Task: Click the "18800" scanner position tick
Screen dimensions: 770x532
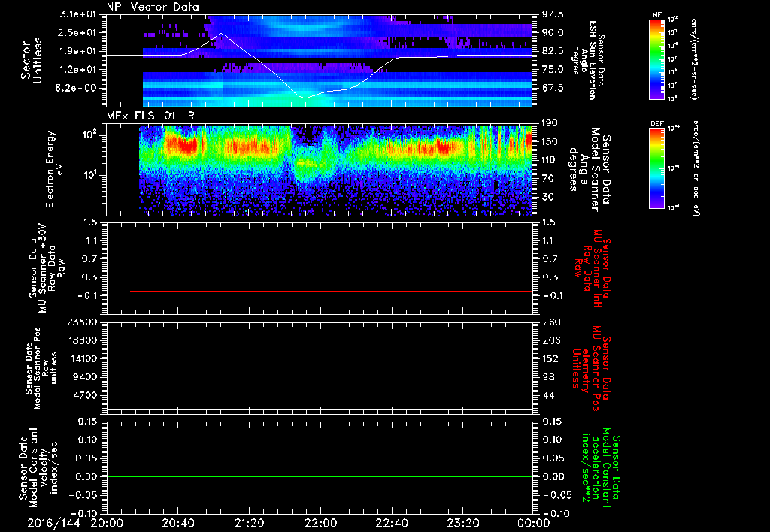Action: pos(81,340)
